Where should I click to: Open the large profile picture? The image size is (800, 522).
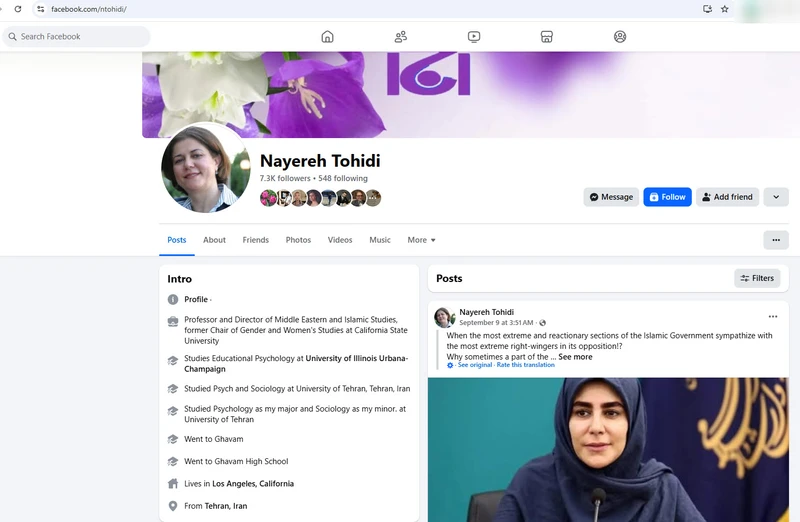205,168
